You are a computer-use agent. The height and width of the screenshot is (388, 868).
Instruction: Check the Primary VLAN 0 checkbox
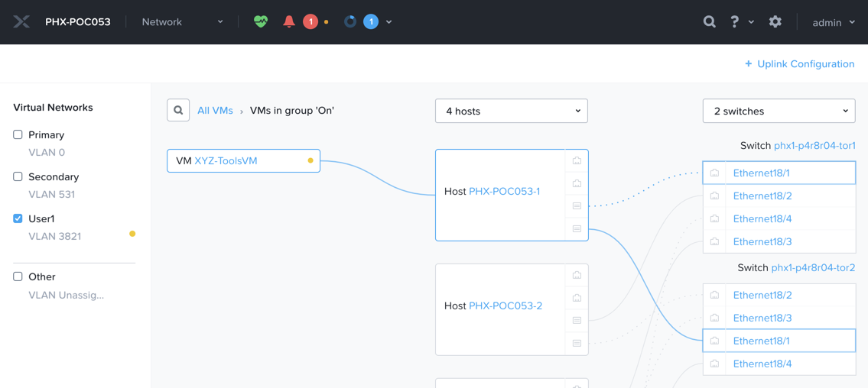tap(18, 135)
